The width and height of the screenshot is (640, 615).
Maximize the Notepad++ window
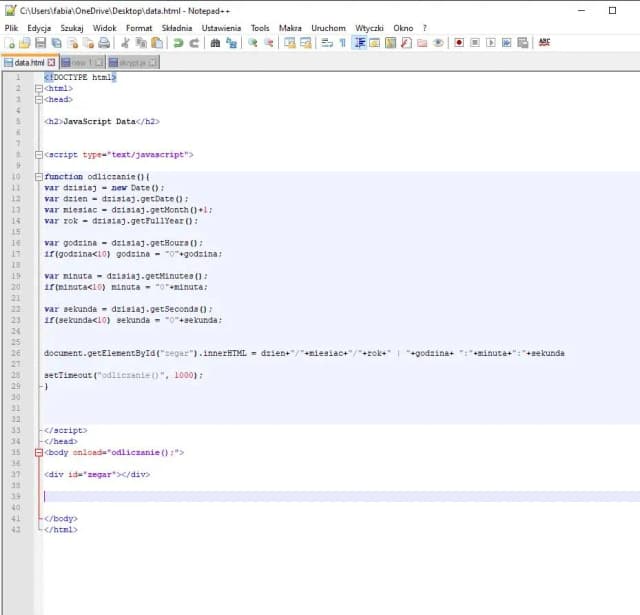click(x=612, y=11)
